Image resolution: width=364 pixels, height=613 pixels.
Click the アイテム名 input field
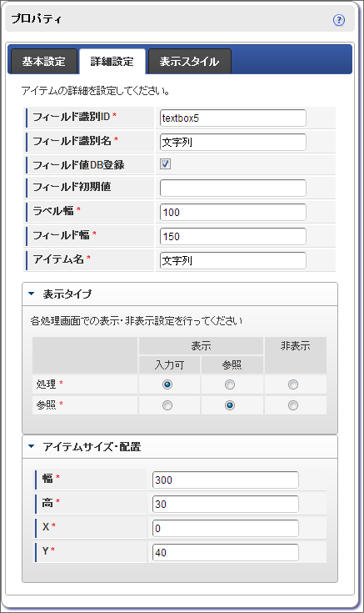pos(232,261)
